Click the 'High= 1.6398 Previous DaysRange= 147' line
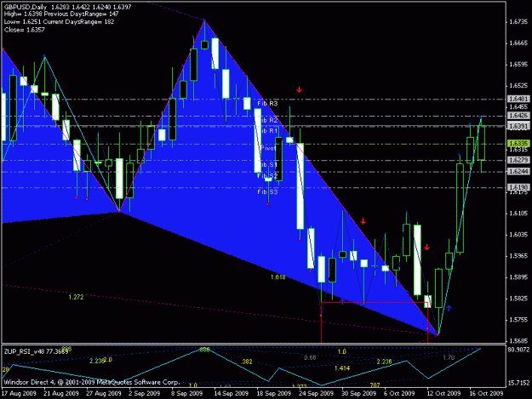532x399 pixels. tap(61, 14)
